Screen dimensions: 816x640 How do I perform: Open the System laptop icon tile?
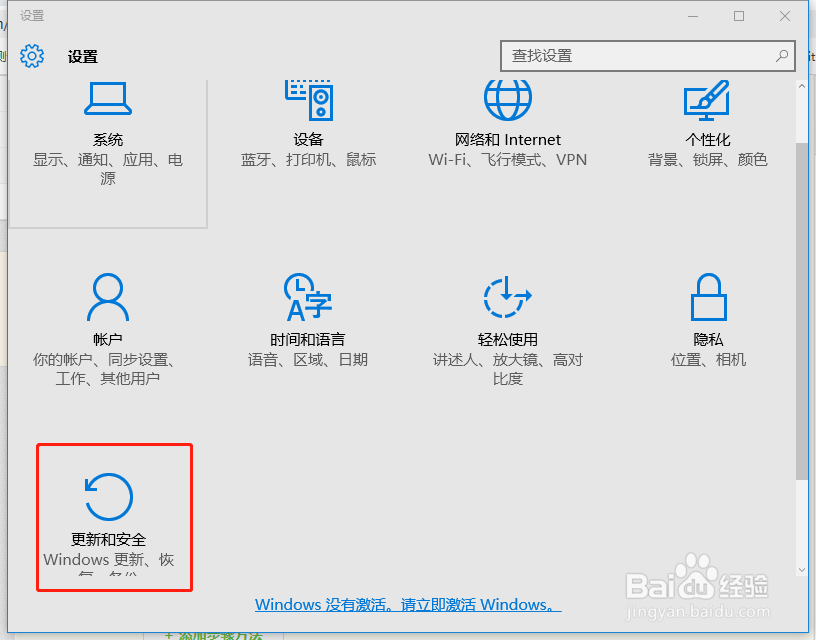[x=108, y=98]
